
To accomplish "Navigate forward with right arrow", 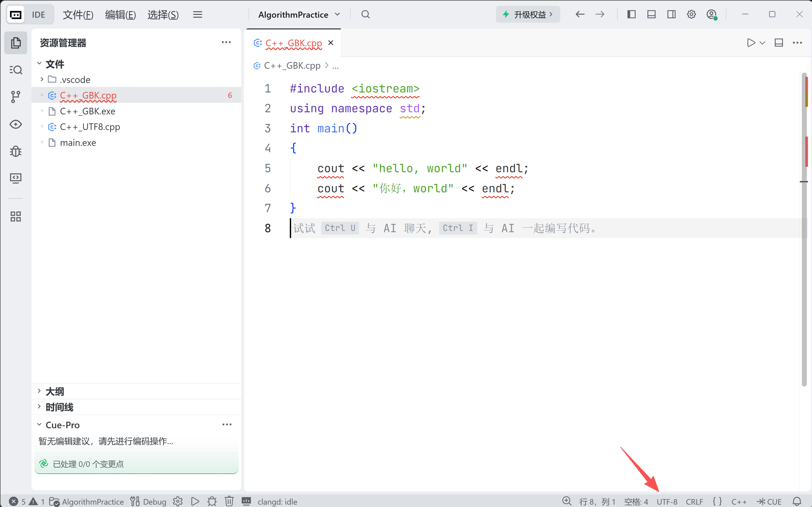I will [600, 15].
